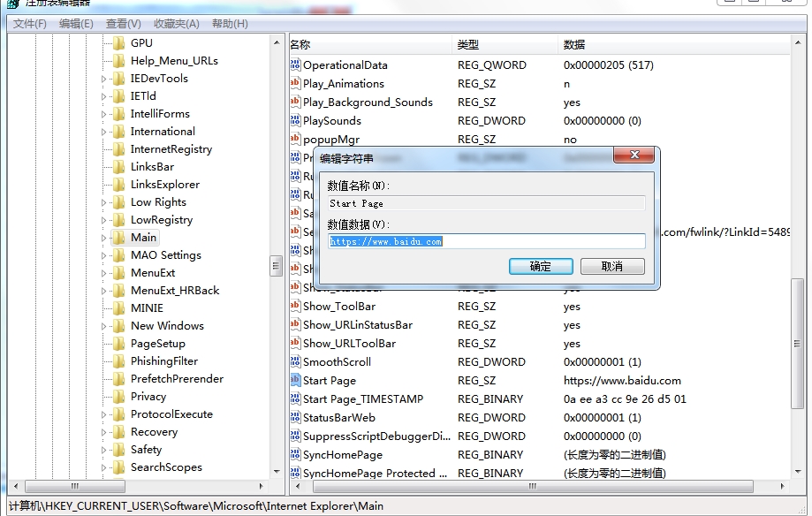Click the SuppressScriptDebuggerDi... value icon
This screenshot has height=516, width=812.
pyautogui.click(x=295, y=436)
